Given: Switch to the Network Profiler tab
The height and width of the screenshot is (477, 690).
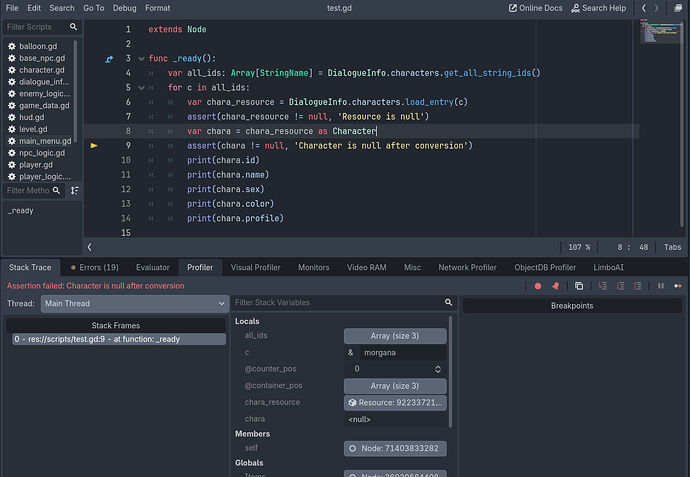Looking at the screenshot, I should pyautogui.click(x=467, y=268).
